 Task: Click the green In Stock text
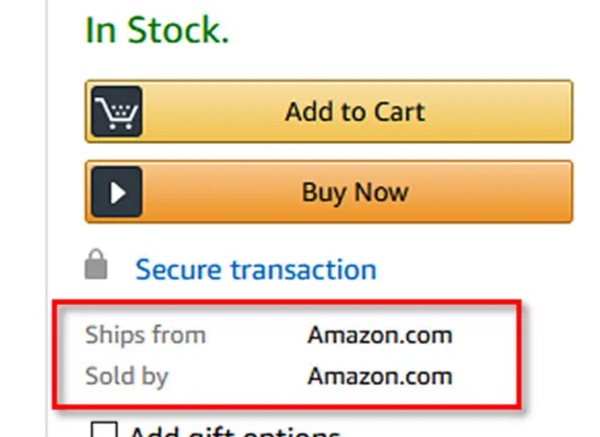(157, 30)
